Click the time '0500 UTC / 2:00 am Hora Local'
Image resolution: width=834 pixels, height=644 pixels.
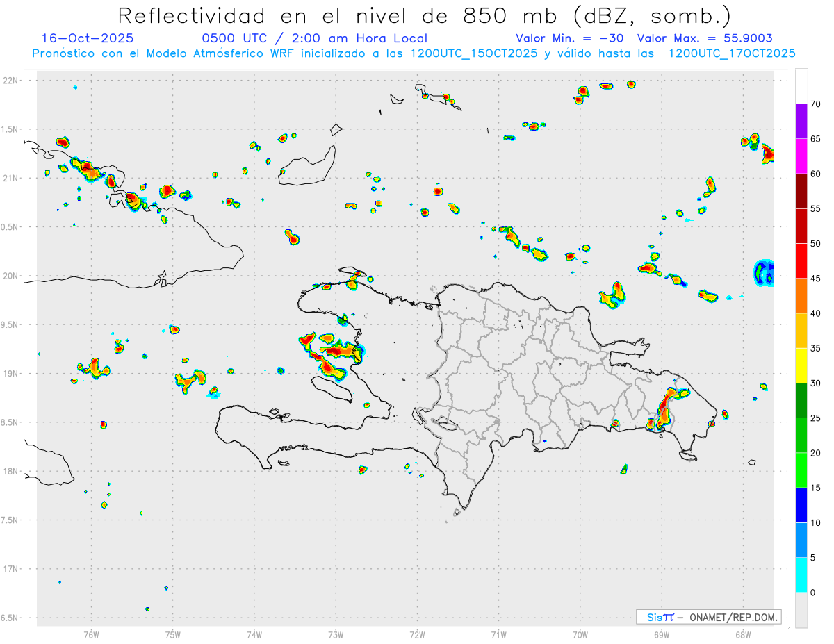[314, 38]
